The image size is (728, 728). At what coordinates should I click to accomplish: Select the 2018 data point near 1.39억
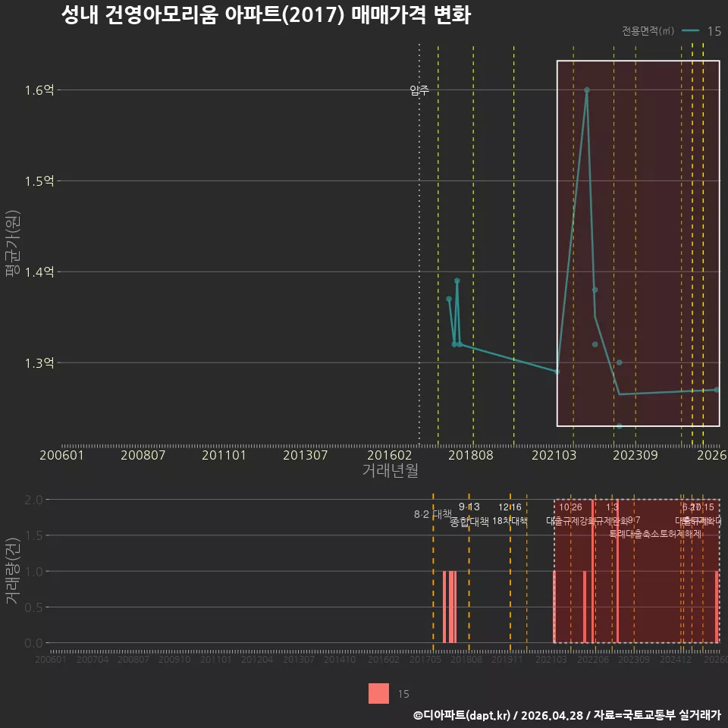(x=457, y=281)
